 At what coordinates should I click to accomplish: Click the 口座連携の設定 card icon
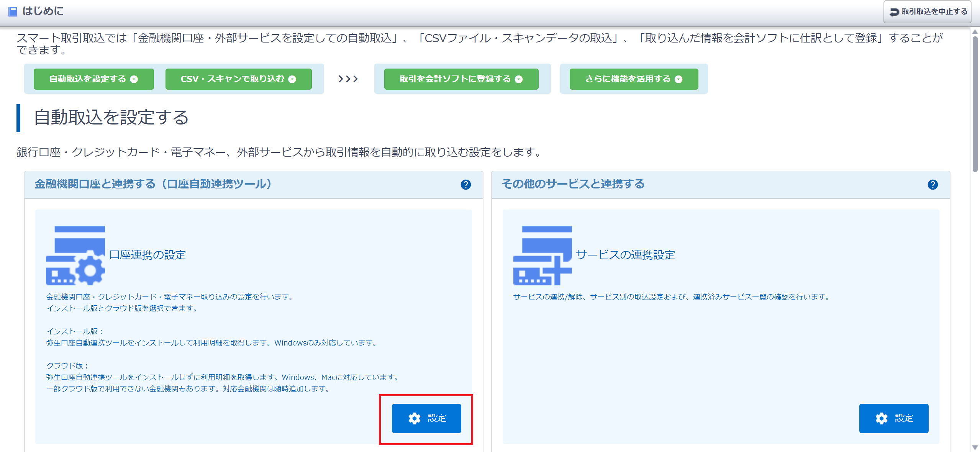click(75, 255)
